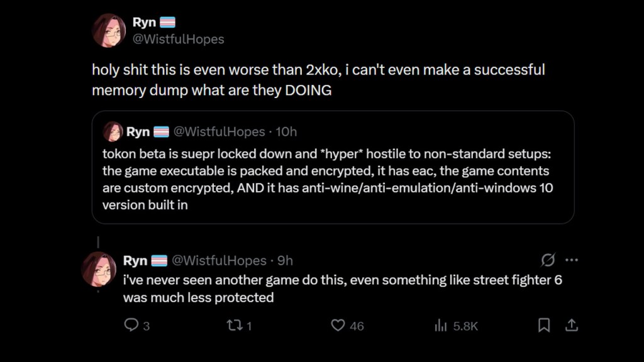Viewport: 644px width, 362px height.
Task: Open small avatar inside the quoted tweet
Action: point(113,132)
